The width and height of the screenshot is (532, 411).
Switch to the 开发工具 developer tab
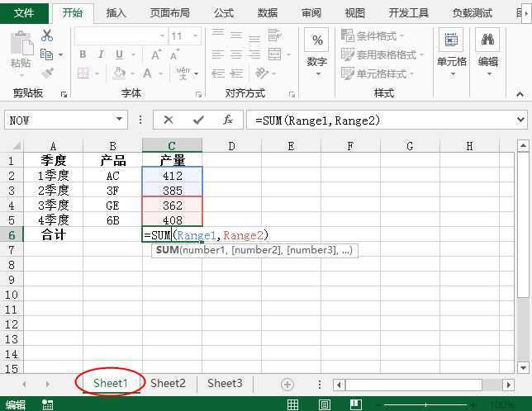tap(409, 13)
